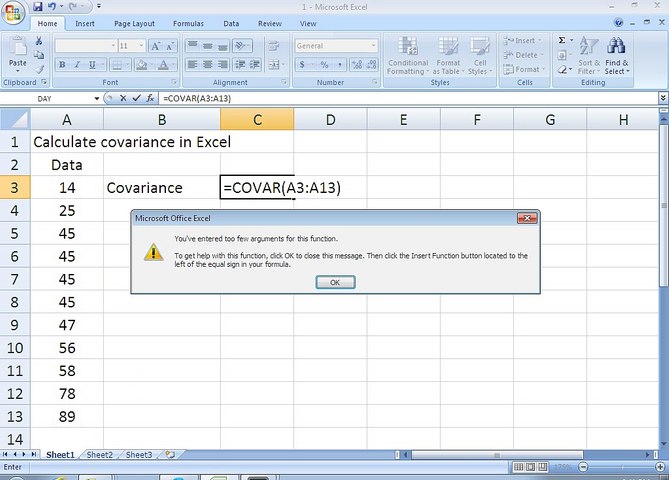Click the Insert cells button
The image size is (669, 480).
pyautogui.click(x=523, y=41)
